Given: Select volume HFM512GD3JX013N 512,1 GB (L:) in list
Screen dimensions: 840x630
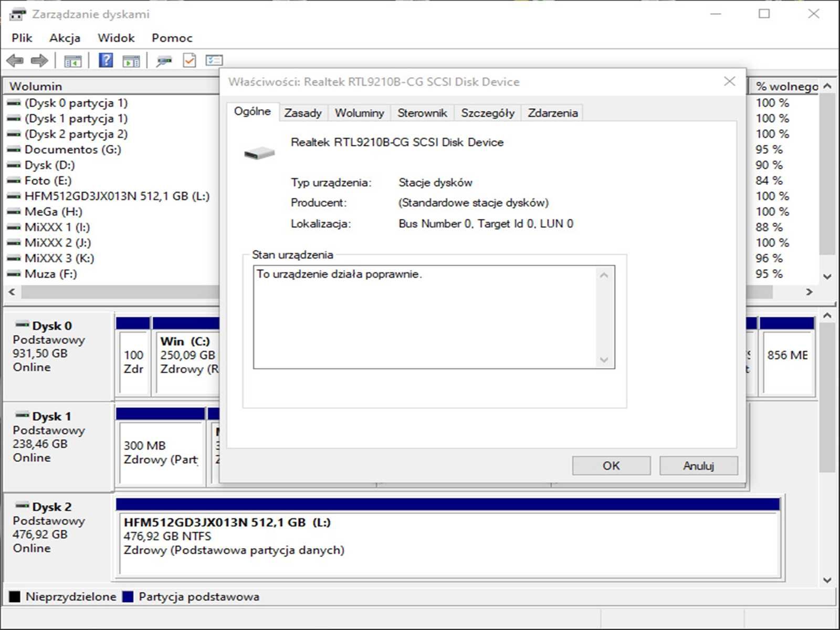Looking at the screenshot, I should (x=117, y=196).
